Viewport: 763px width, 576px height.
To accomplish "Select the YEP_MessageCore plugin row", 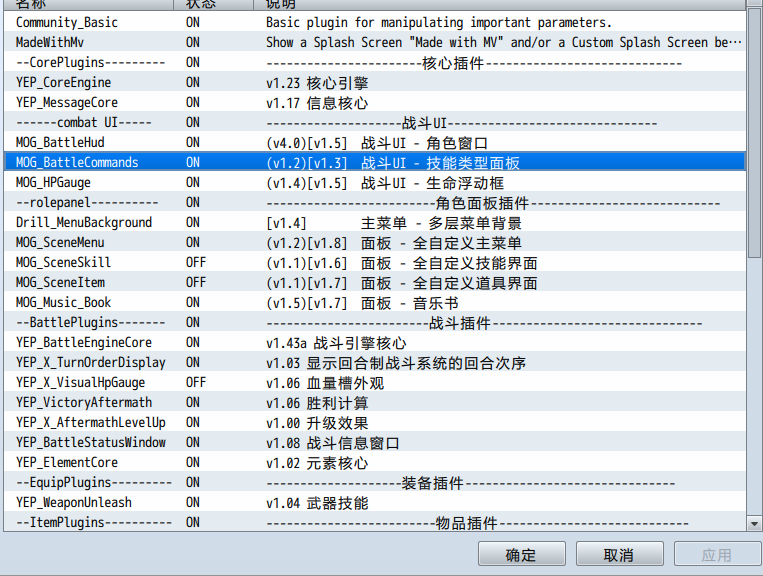I will click(x=375, y=102).
